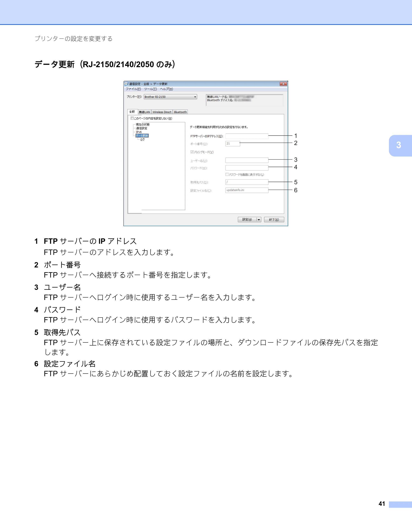The height and width of the screenshot is (532, 412).
Task: Toggle パスワードを画面に表示する checkbox
Action: tap(227, 174)
